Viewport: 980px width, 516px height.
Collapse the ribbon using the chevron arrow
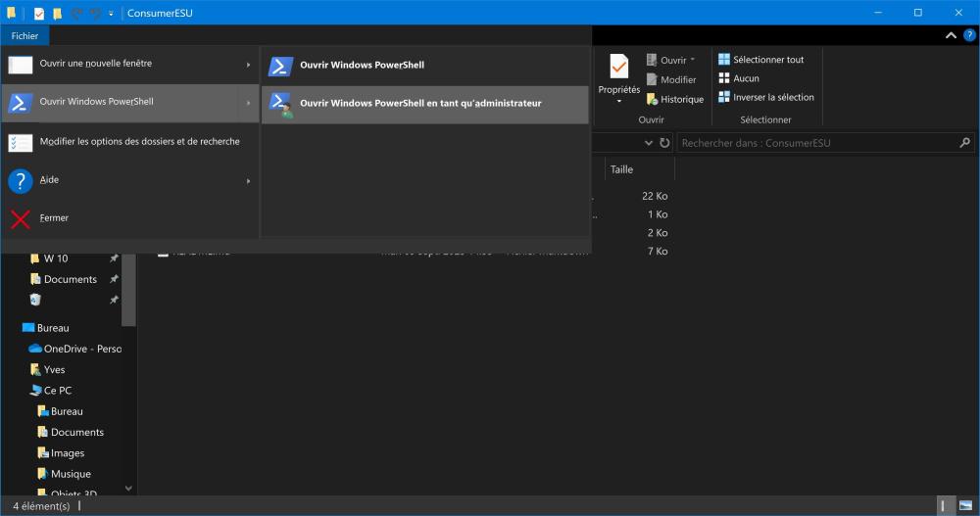[950, 36]
